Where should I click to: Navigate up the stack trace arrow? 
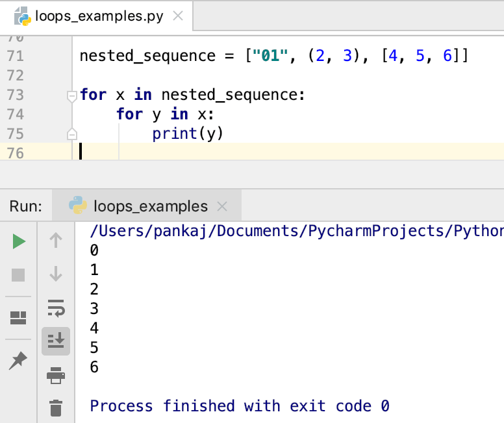coord(56,240)
